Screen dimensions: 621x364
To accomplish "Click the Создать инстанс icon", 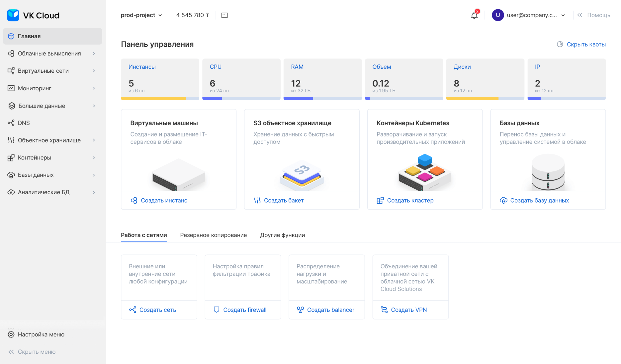I will pos(134,200).
